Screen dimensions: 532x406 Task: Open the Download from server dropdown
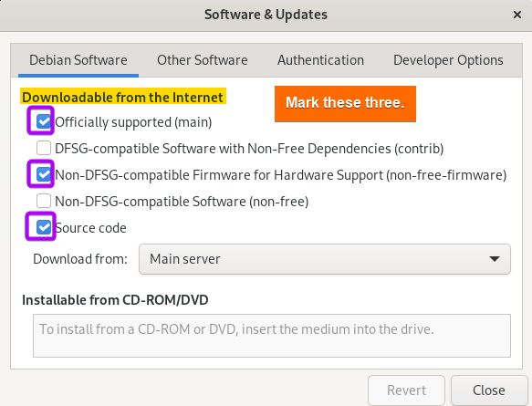(324, 259)
